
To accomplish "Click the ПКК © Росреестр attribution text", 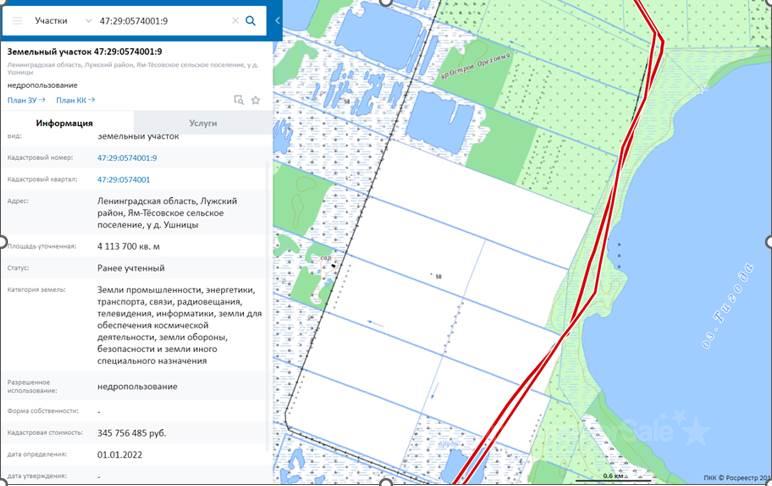I will [735, 476].
